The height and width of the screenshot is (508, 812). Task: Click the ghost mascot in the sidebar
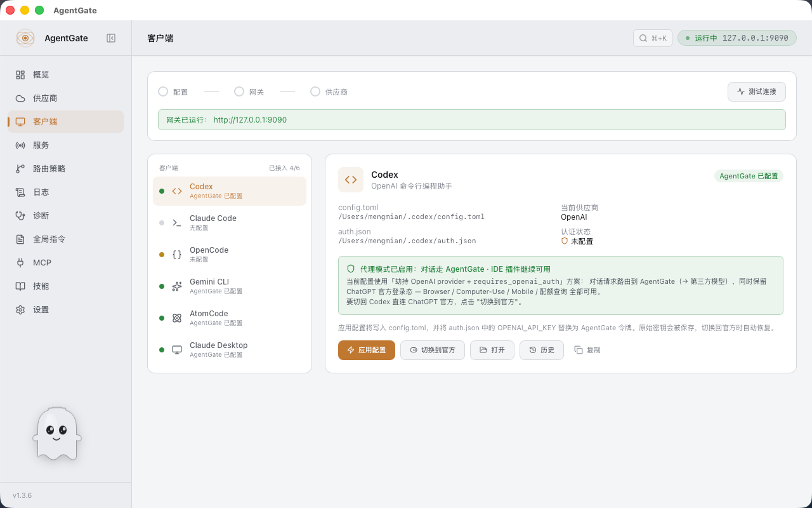57,434
